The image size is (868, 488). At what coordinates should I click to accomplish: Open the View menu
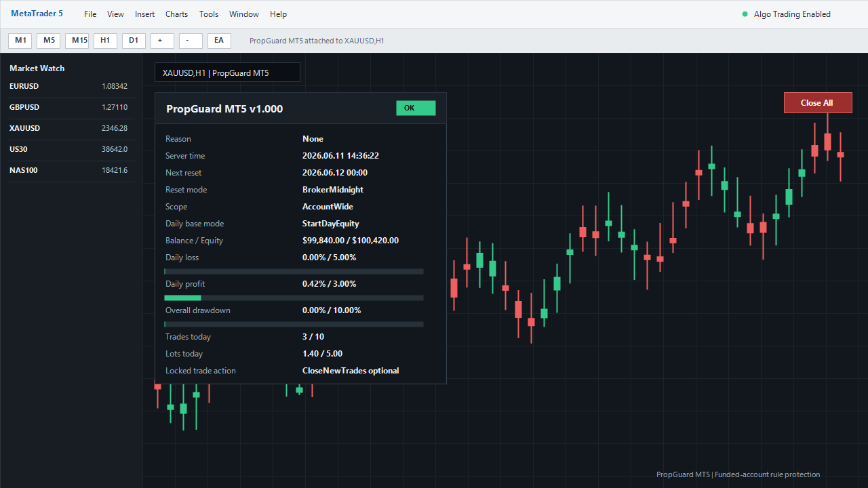tap(115, 14)
